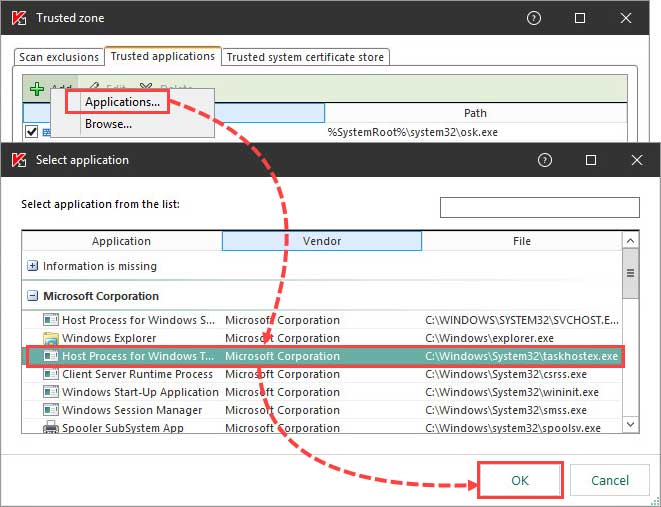Click the SVCHOST.E... file path
The height and width of the screenshot is (507, 661).
click(x=522, y=320)
